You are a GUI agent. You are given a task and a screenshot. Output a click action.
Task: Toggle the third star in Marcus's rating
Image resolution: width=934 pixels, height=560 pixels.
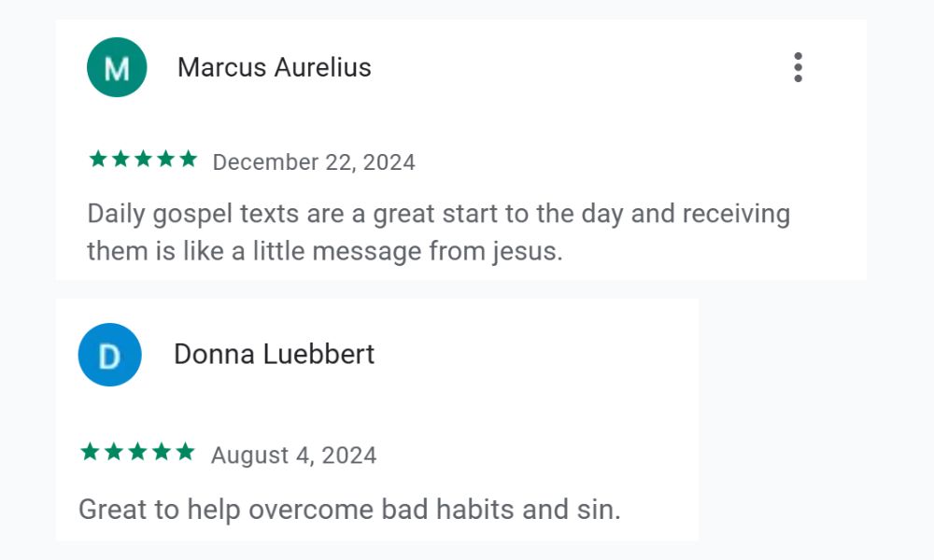(x=141, y=160)
